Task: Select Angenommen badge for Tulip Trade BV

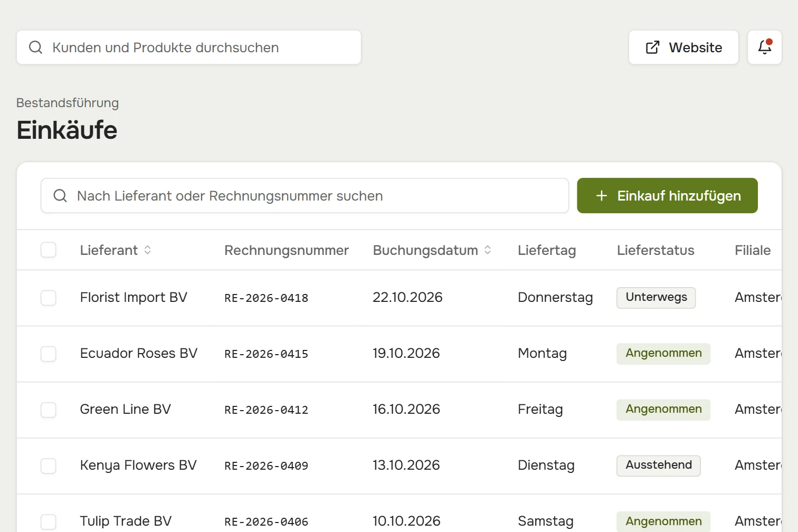Action: point(663,521)
